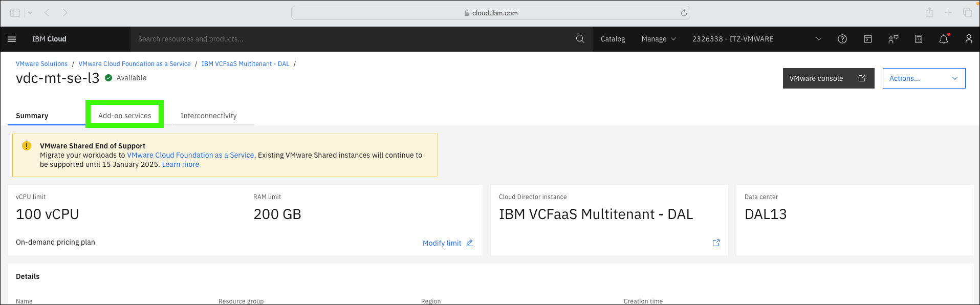The height and width of the screenshot is (305, 980).
Task: Open the VMware console button
Action: pos(829,78)
